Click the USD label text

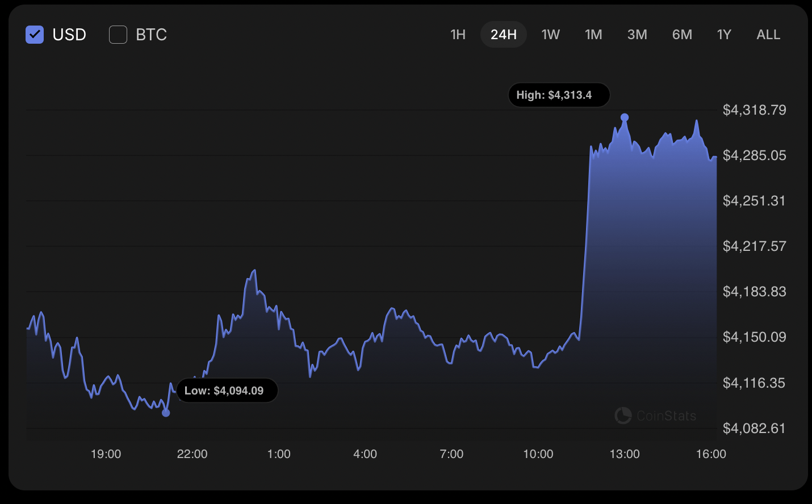point(69,35)
